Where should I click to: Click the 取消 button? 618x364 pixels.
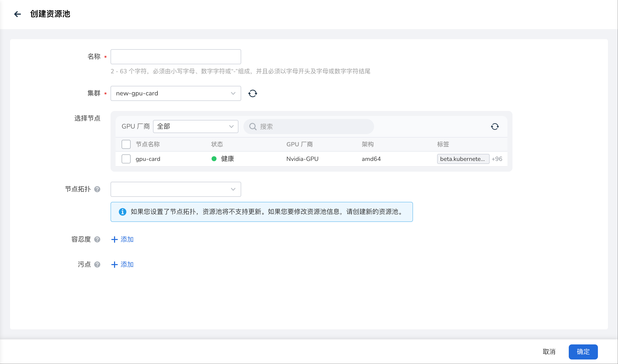[549, 352]
